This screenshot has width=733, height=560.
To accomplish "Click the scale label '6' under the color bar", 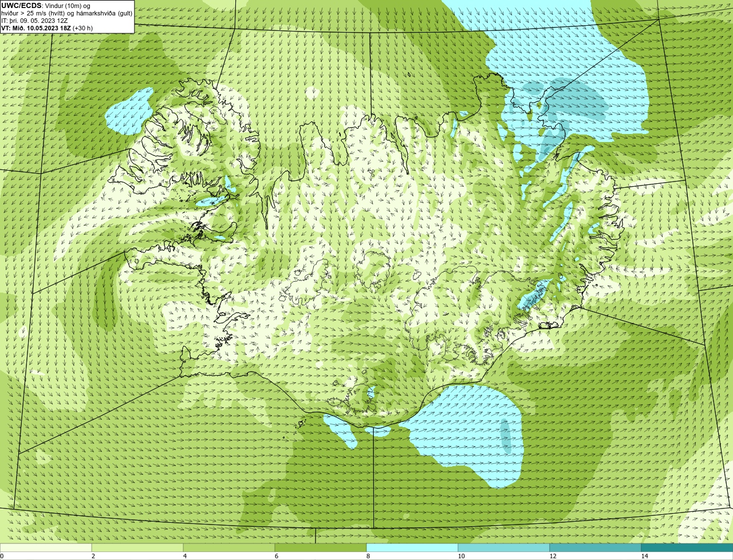I will pyautogui.click(x=276, y=556).
